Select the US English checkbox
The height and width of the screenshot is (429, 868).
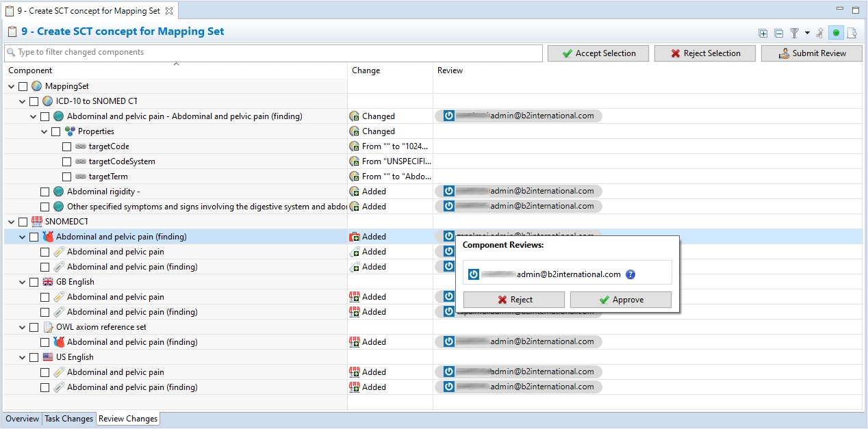(34, 357)
